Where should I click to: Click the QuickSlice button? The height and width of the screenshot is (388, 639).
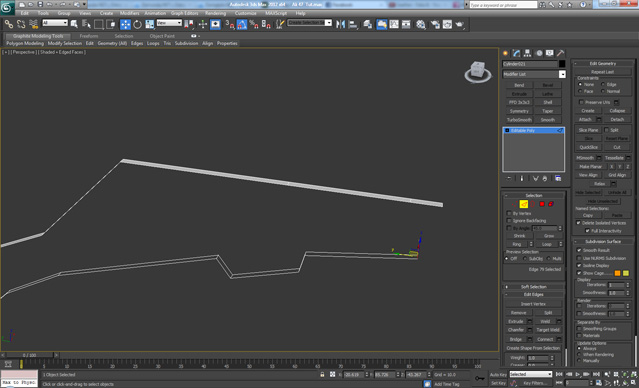tap(588, 147)
